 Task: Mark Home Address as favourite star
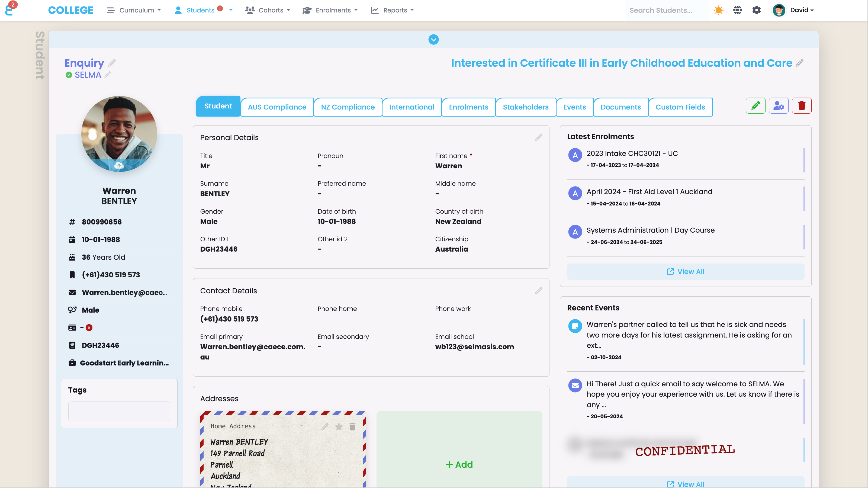click(339, 427)
